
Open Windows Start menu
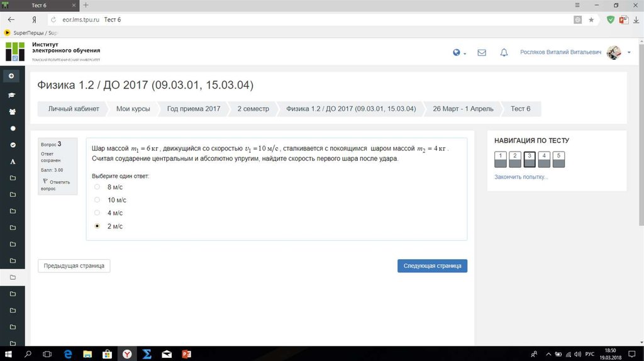[8, 354]
